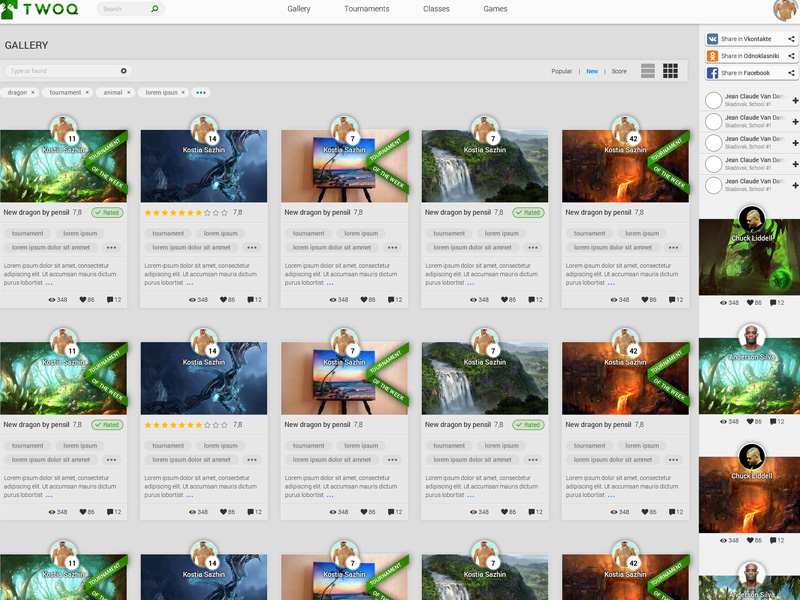Switch gallery to grid view
Screen dimensions: 800x600
click(x=670, y=71)
